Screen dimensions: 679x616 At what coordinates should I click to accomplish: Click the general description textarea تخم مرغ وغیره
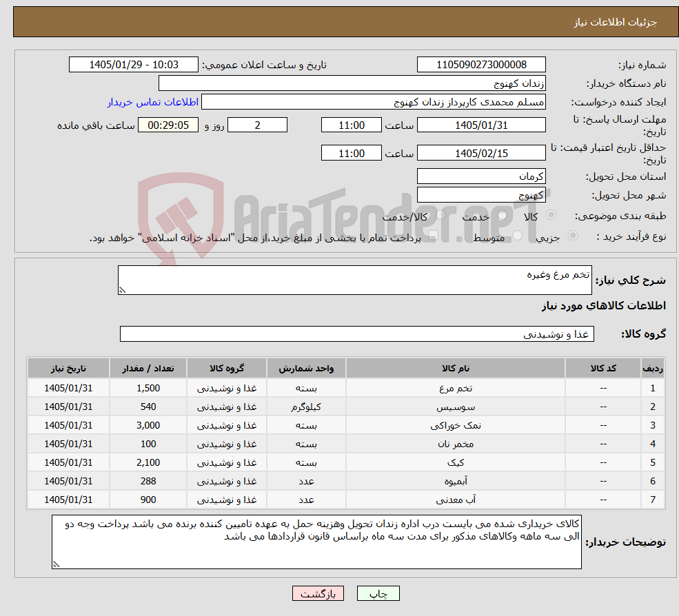[354, 280]
